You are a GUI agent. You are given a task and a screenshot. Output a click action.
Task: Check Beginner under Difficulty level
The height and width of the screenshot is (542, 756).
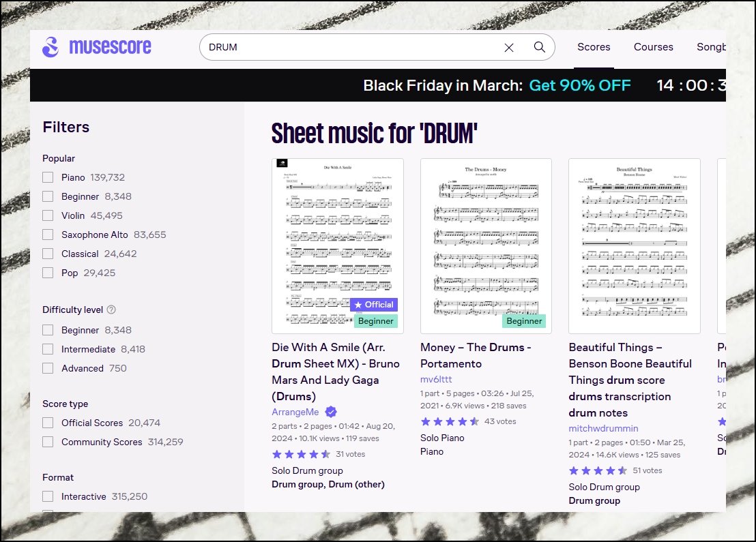pos(48,330)
